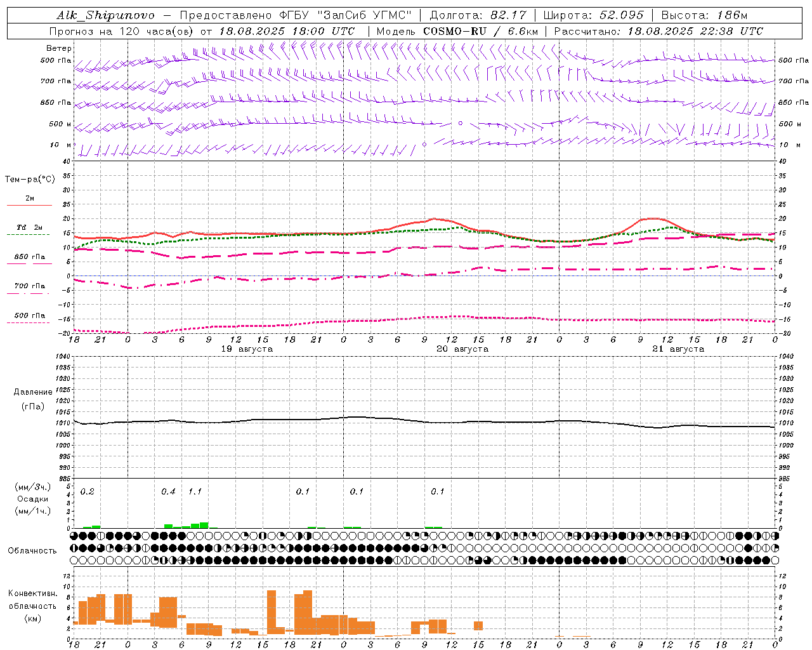Click the "Давление" pressure panel label
This screenshot has width=812, height=650.
click(33, 392)
